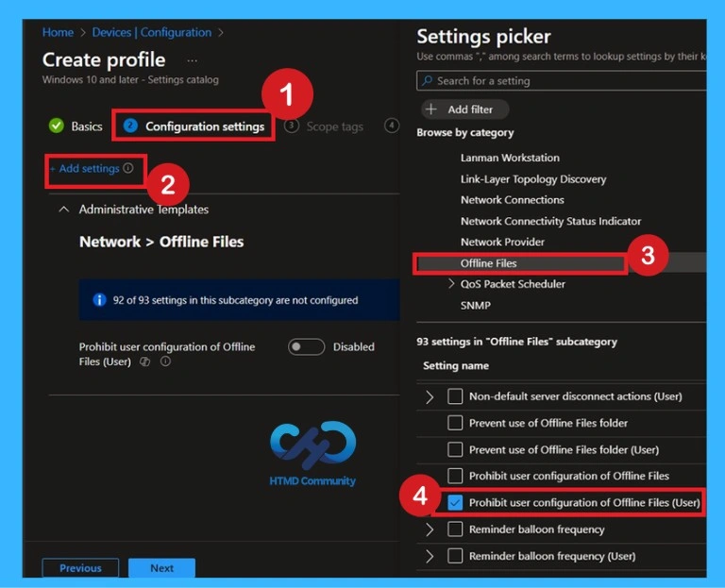725x588 pixels.
Task: Uncheck Prohibit user configuration of Offline Files (User)
Action: click(x=455, y=502)
